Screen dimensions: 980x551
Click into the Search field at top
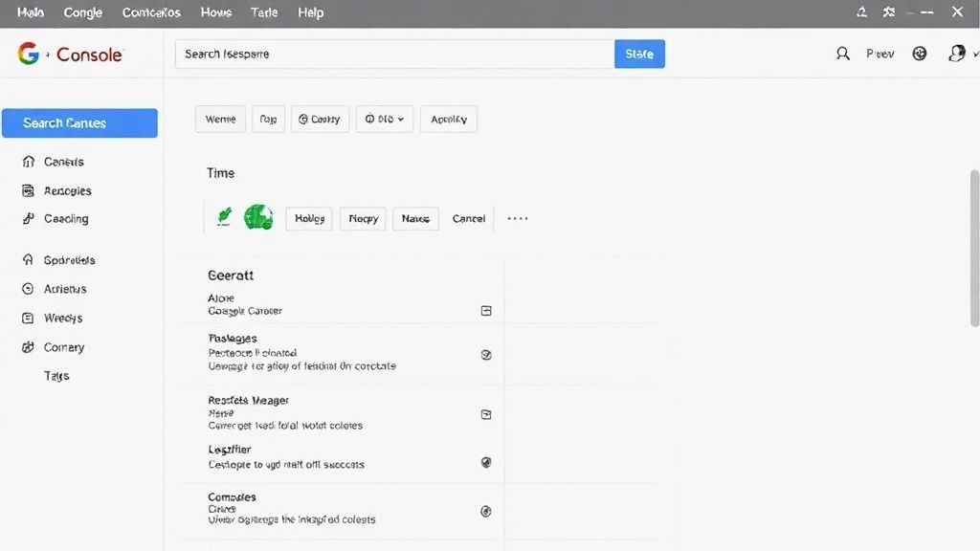click(x=393, y=55)
